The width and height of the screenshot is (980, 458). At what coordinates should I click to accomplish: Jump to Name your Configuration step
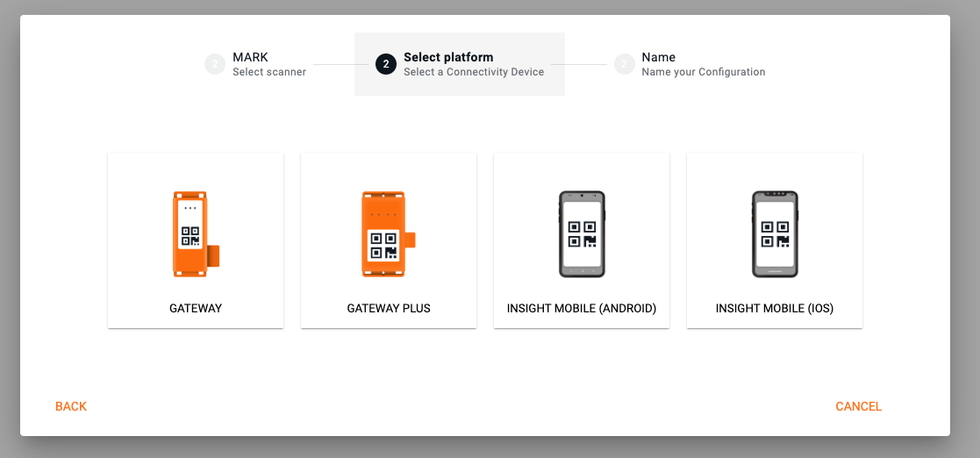pyautogui.click(x=690, y=64)
